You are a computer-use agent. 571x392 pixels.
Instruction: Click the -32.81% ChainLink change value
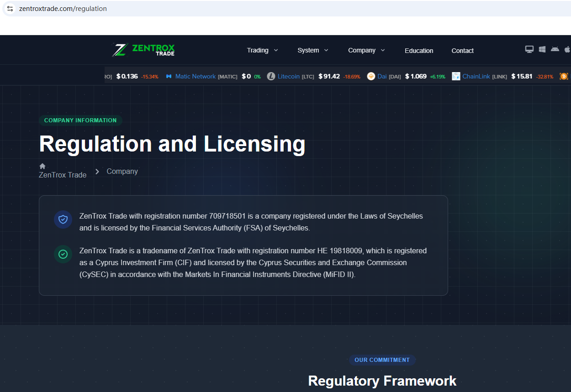click(545, 77)
